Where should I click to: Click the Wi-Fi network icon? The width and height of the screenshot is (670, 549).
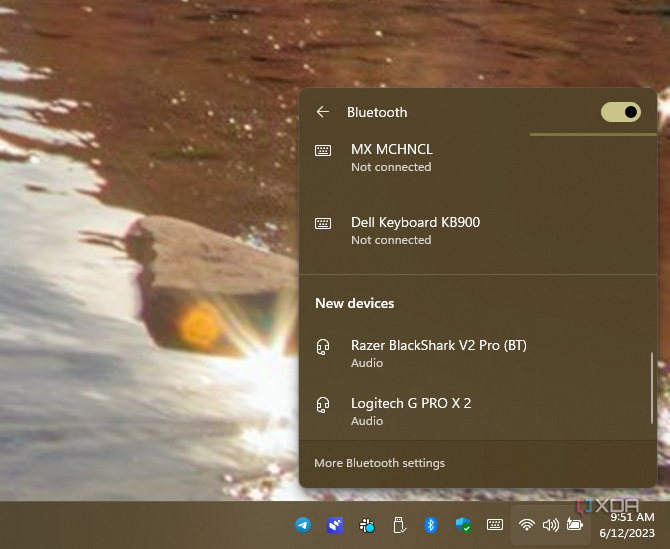(x=526, y=525)
